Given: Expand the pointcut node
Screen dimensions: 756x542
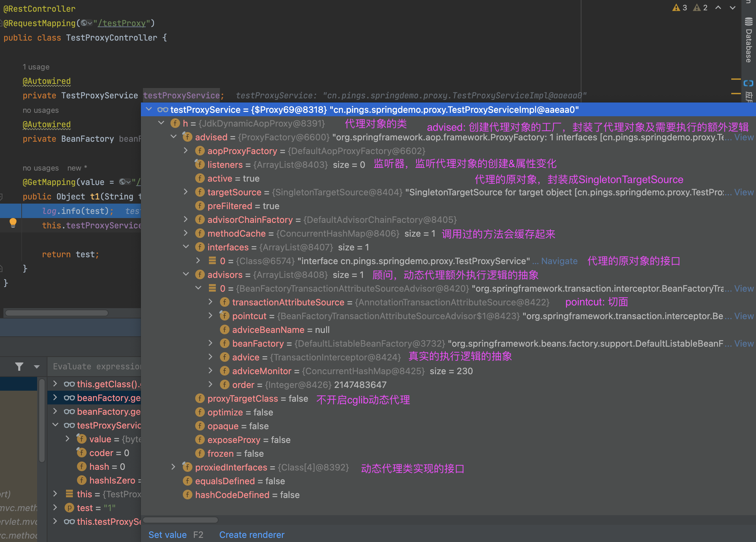Looking at the screenshot, I should [211, 316].
